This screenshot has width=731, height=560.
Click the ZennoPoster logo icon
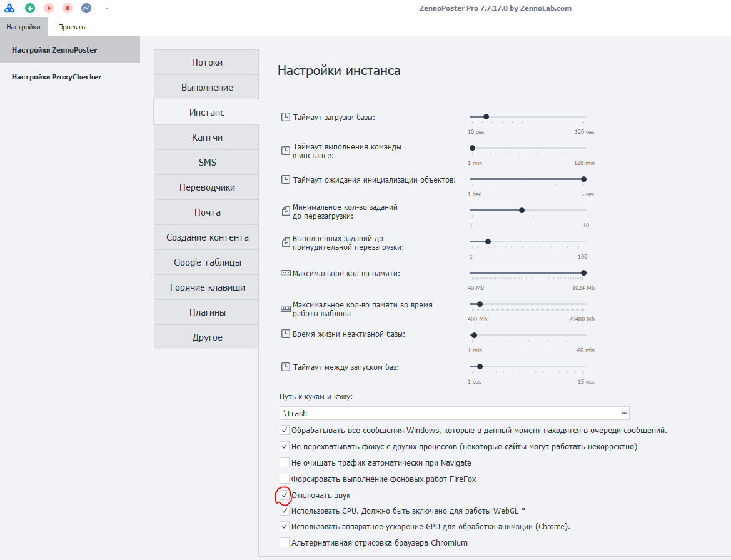click(x=9, y=8)
